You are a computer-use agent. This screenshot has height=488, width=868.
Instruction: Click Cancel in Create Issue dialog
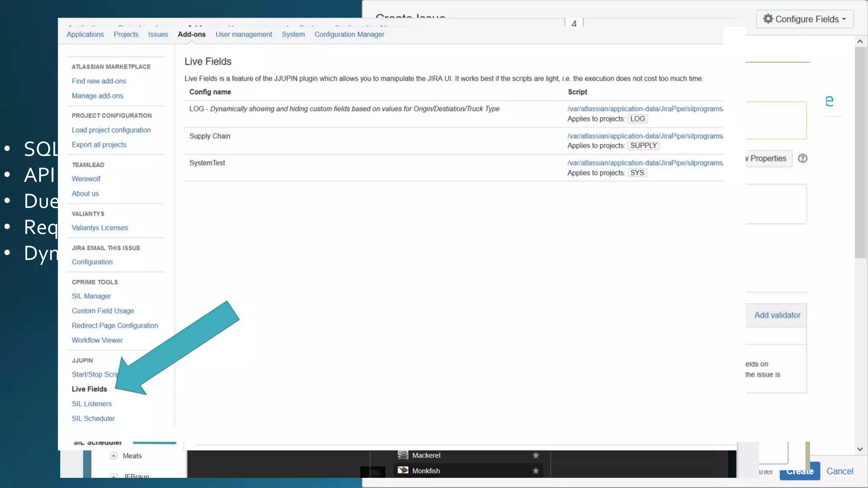840,471
